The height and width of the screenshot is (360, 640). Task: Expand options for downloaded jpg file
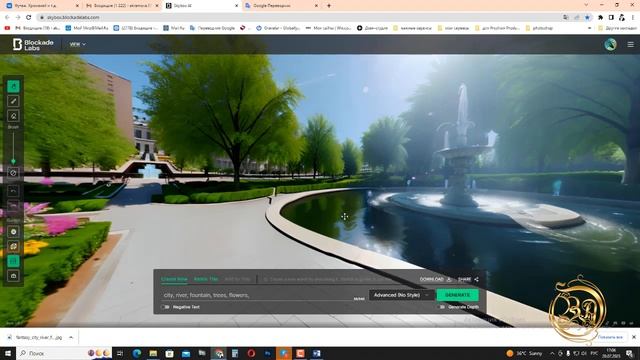(x=71, y=337)
